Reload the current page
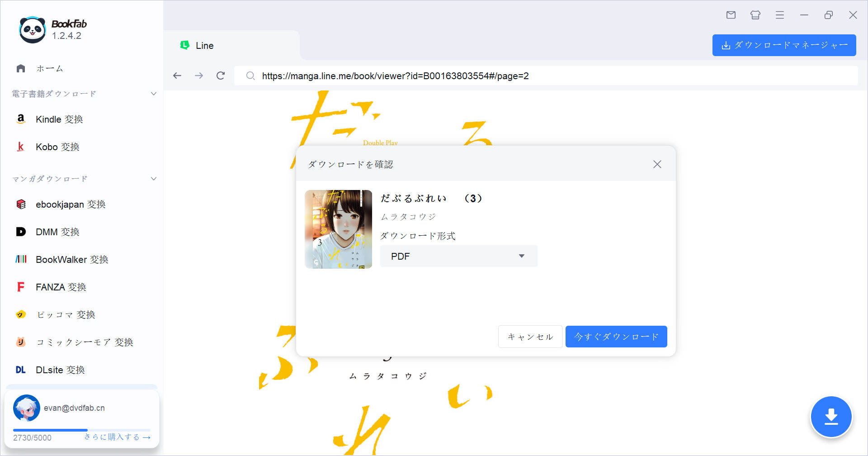868x456 pixels. pos(221,76)
